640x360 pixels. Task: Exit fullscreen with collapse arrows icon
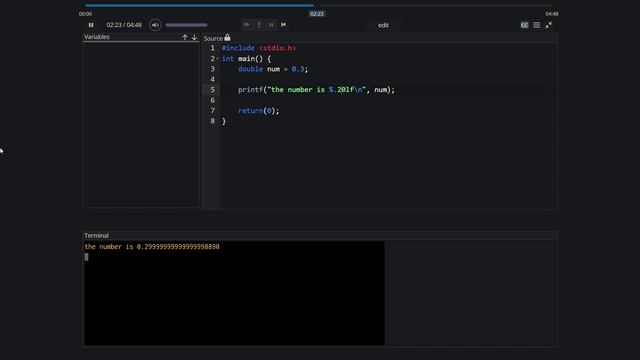[x=549, y=25]
